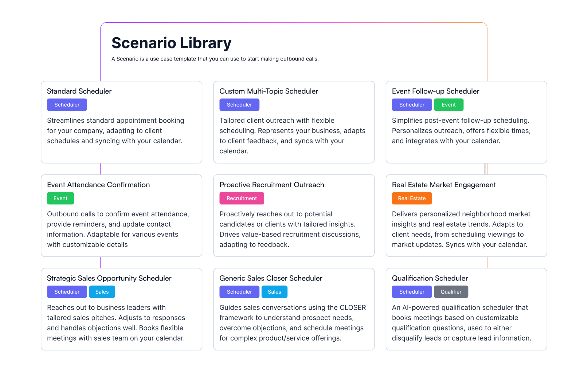Select the Custom Multi-Topic Scheduler card title
Screen dimensions: 588x373
(268, 91)
